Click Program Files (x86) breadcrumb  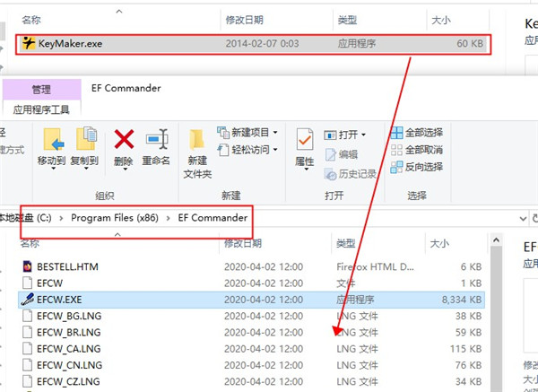(x=115, y=218)
